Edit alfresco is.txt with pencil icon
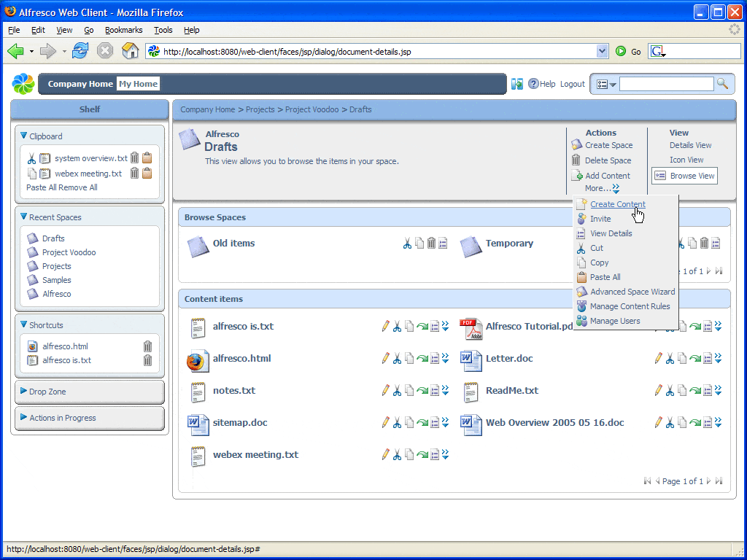The width and height of the screenshot is (747, 560). [385, 326]
